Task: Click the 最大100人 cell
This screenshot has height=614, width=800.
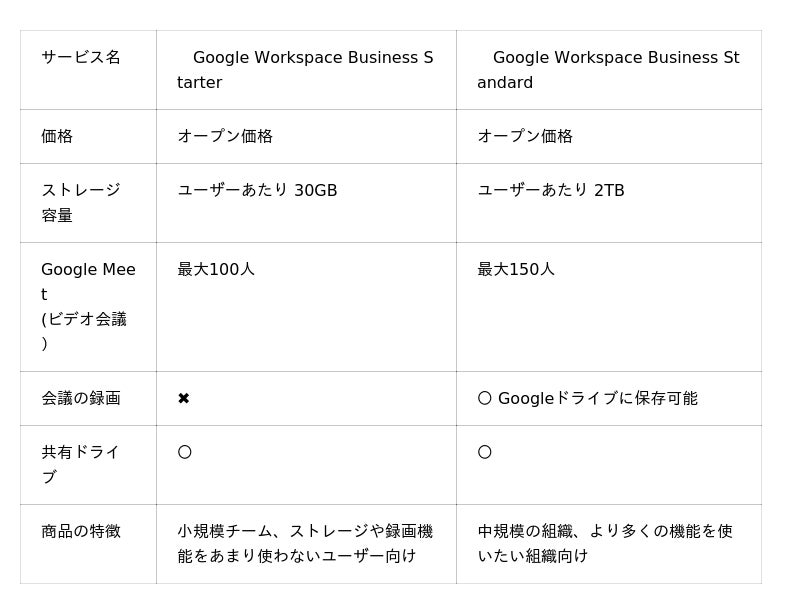Action: click(216, 269)
